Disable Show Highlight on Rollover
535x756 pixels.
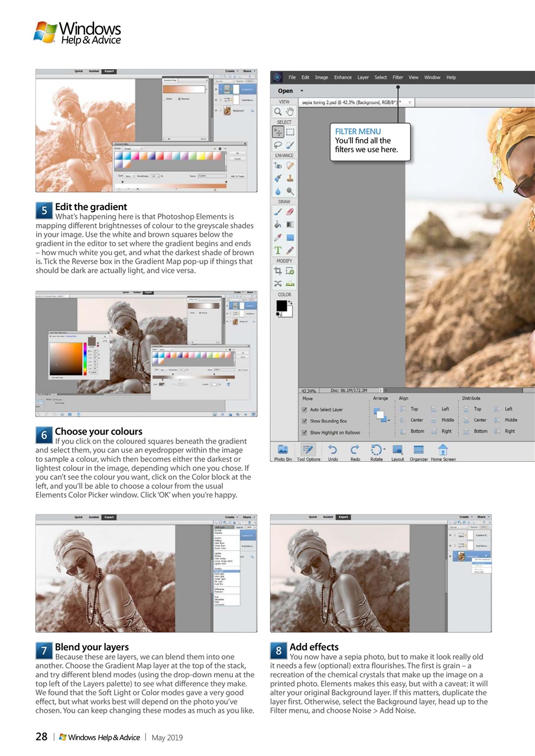tap(304, 432)
